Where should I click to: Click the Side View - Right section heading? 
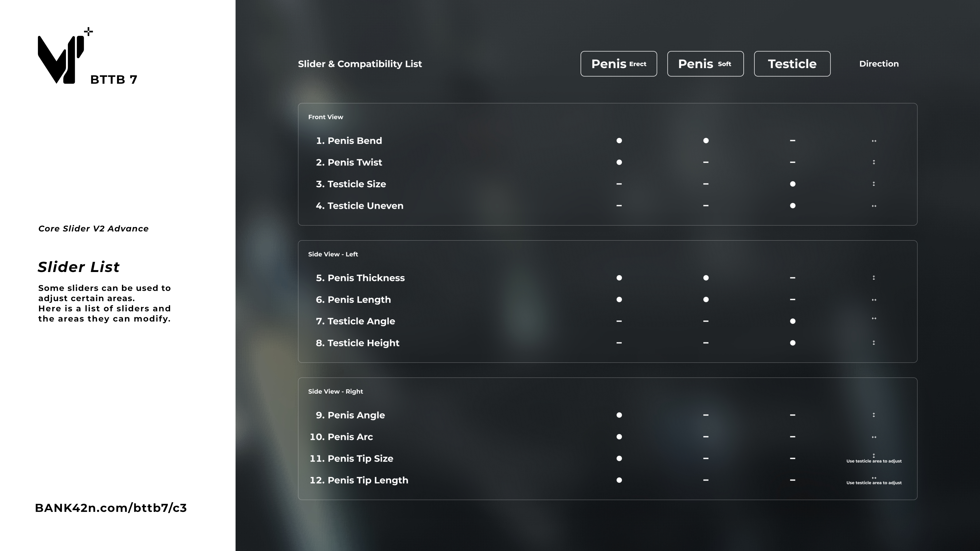click(x=335, y=392)
